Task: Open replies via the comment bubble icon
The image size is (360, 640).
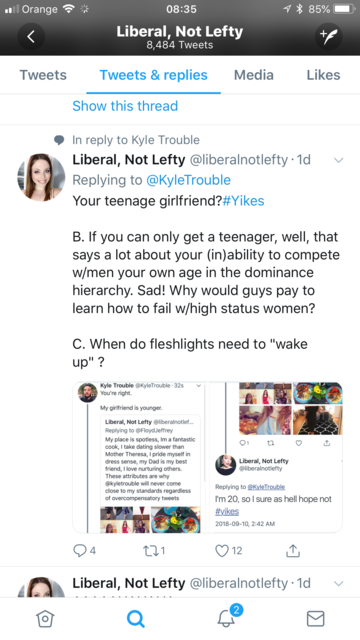Action: click(x=80, y=551)
